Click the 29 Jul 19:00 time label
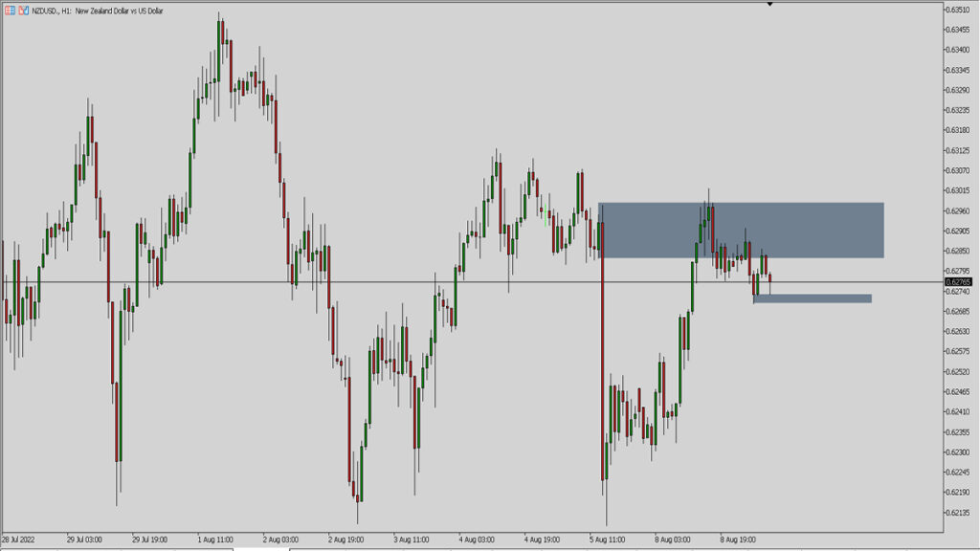Image resolution: width=980 pixels, height=551 pixels. pos(150,539)
